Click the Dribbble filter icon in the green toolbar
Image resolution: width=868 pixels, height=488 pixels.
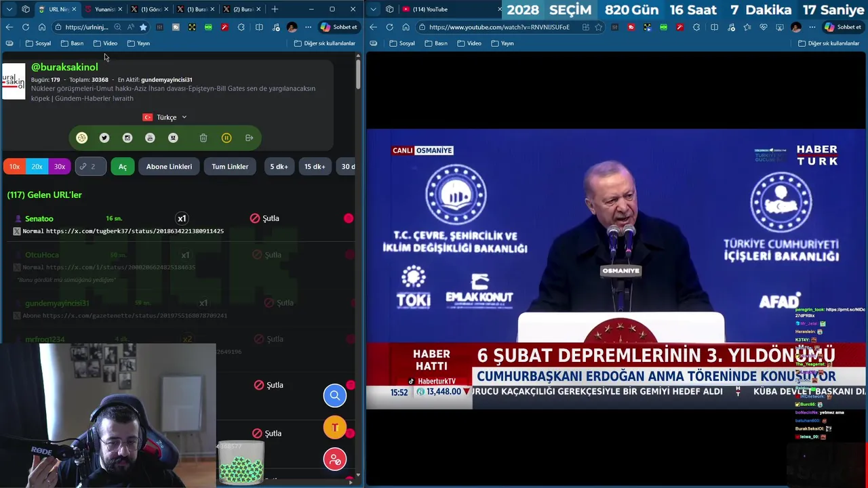(x=81, y=138)
